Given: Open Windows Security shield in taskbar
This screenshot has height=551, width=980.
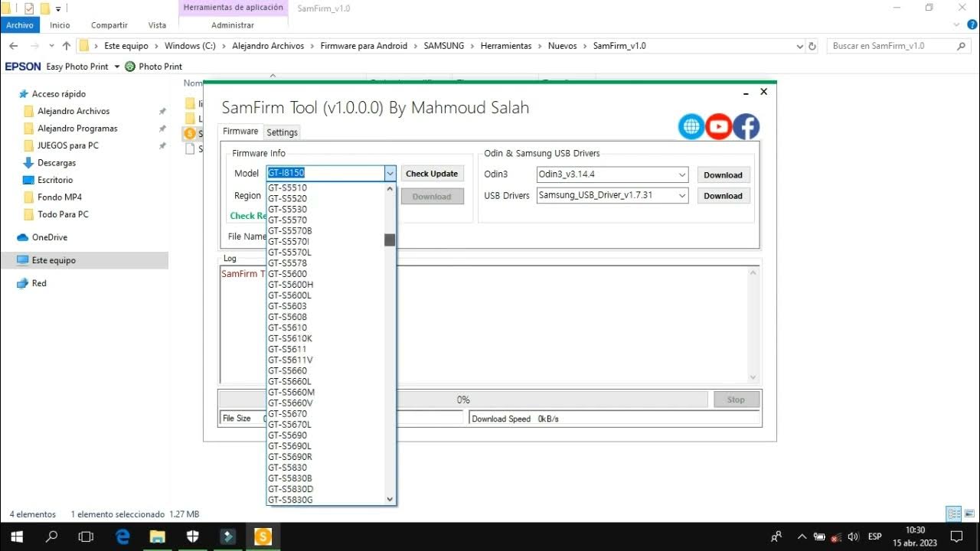Looking at the screenshot, I should point(192,536).
